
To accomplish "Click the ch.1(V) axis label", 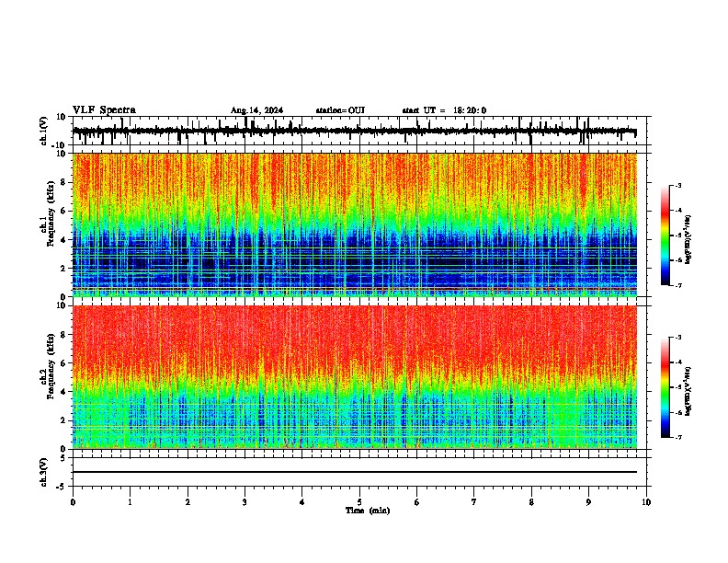I will click(x=43, y=131).
